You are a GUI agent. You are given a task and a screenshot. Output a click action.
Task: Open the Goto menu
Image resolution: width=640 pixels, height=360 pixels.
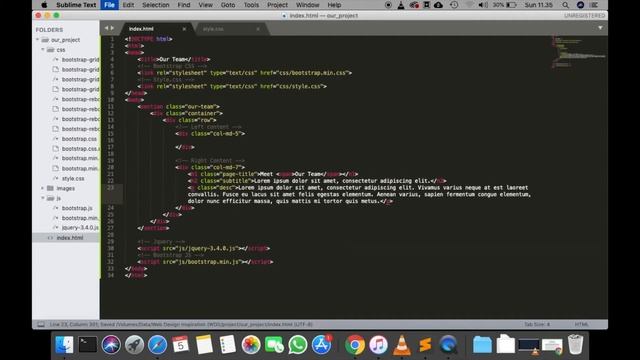228,5
